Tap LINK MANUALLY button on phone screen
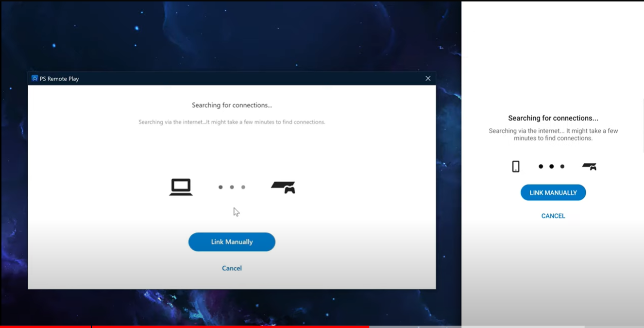 [553, 193]
